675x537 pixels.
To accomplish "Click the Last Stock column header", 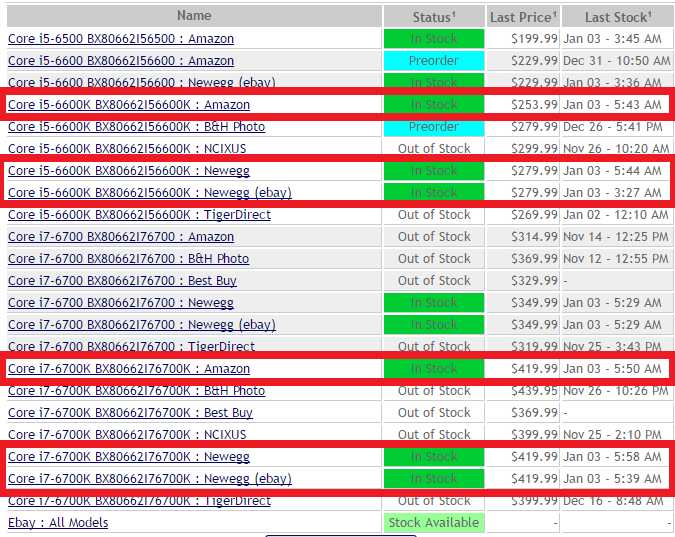I will (617, 17).
